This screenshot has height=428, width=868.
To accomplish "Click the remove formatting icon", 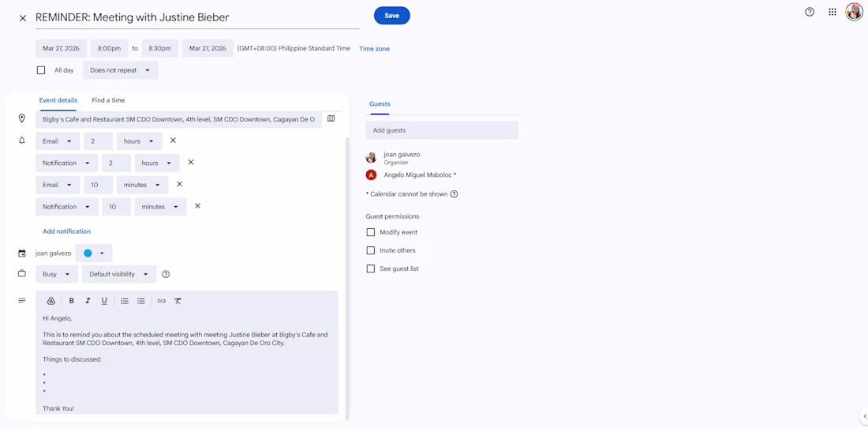I will tap(178, 301).
